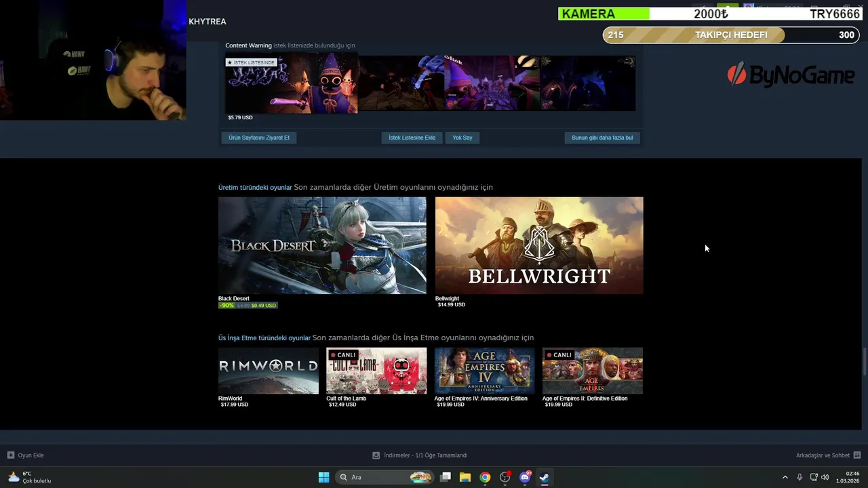This screenshot has height=488, width=868.
Task: Click CANLI badge on Cult of the Lamb
Action: [x=343, y=354]
